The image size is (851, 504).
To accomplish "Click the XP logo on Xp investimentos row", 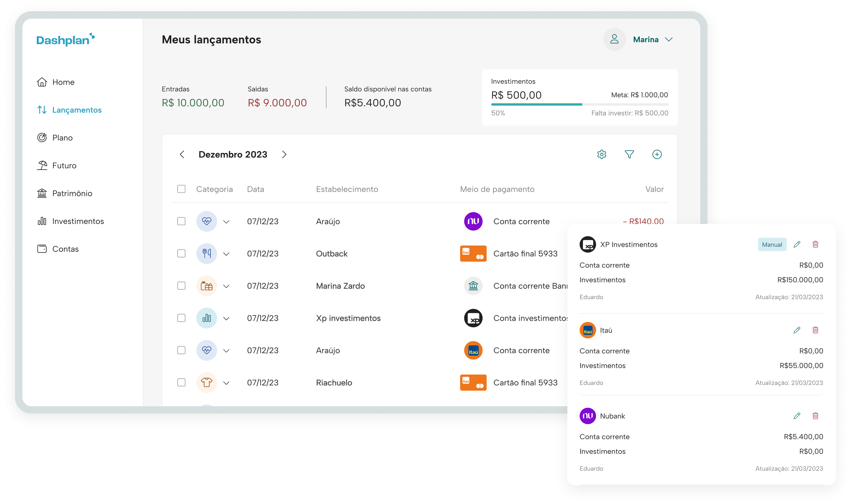I will (473, 318).
